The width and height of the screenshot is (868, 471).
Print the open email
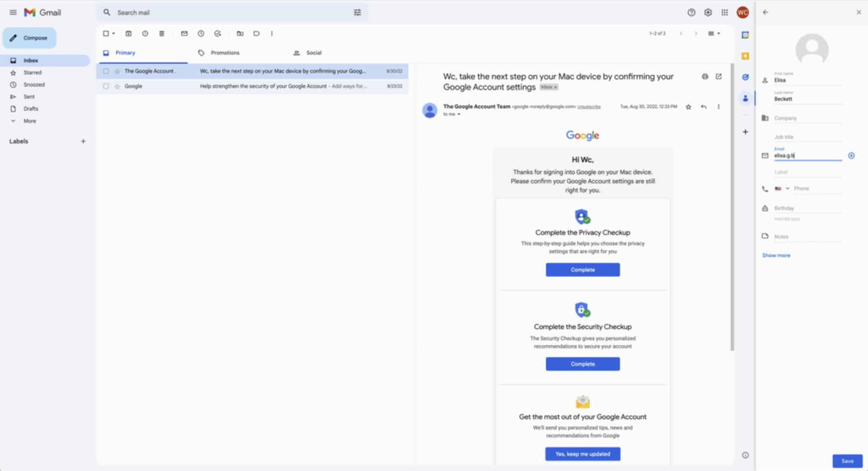705,77
